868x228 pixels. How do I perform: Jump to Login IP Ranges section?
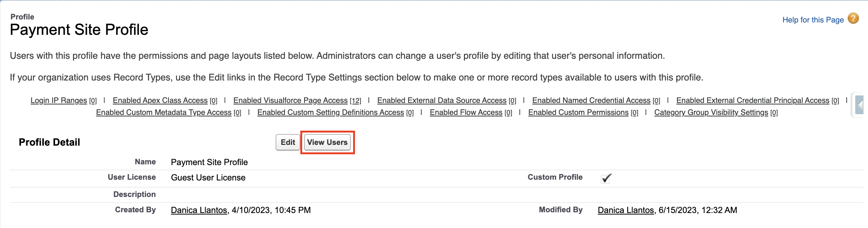(59, 100)
